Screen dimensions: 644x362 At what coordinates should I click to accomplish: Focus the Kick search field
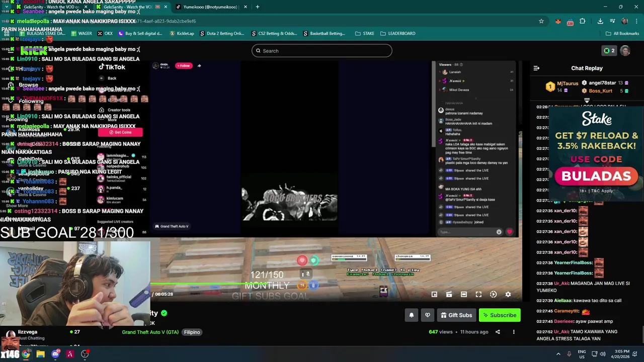pos(322,51)
